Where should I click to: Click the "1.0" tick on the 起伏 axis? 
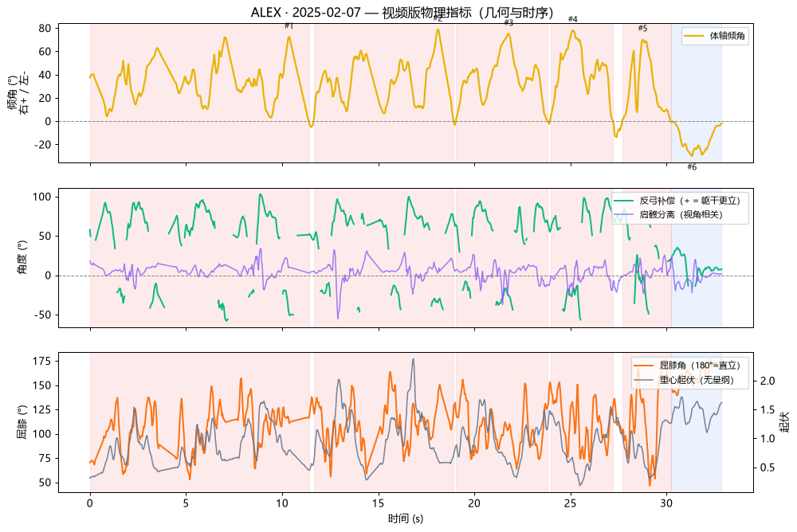(768, 439)
